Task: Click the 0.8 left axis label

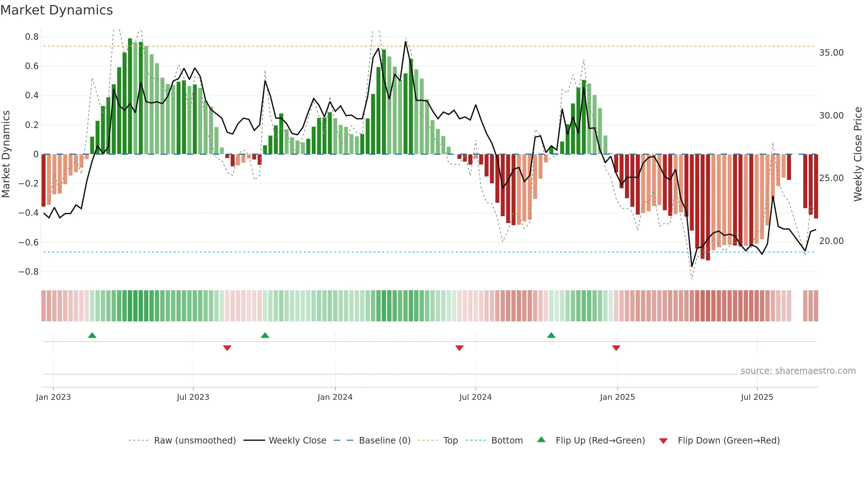Action: [x=32, y=37]
